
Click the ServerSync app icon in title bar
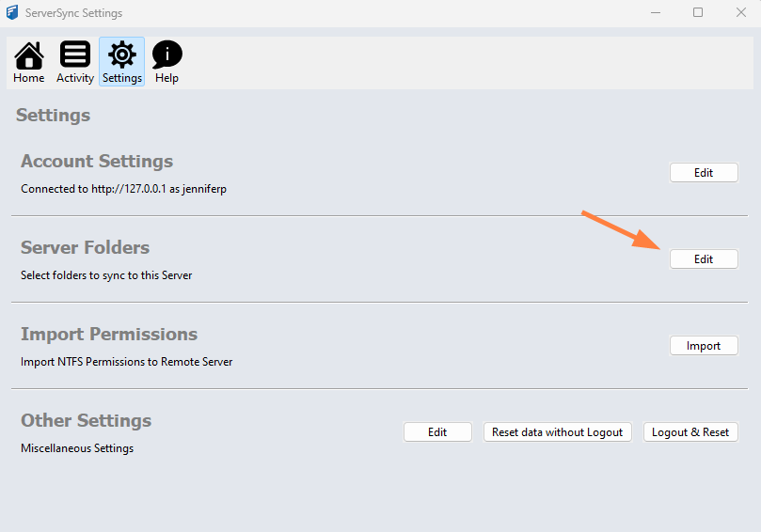pyautogui.click(x=12, y=13)
